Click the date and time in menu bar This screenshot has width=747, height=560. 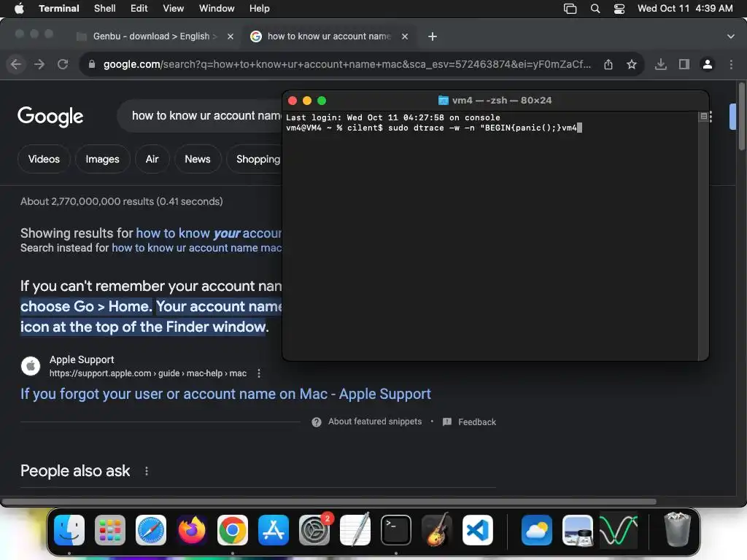pyautogui.click(x=684, y=9)
